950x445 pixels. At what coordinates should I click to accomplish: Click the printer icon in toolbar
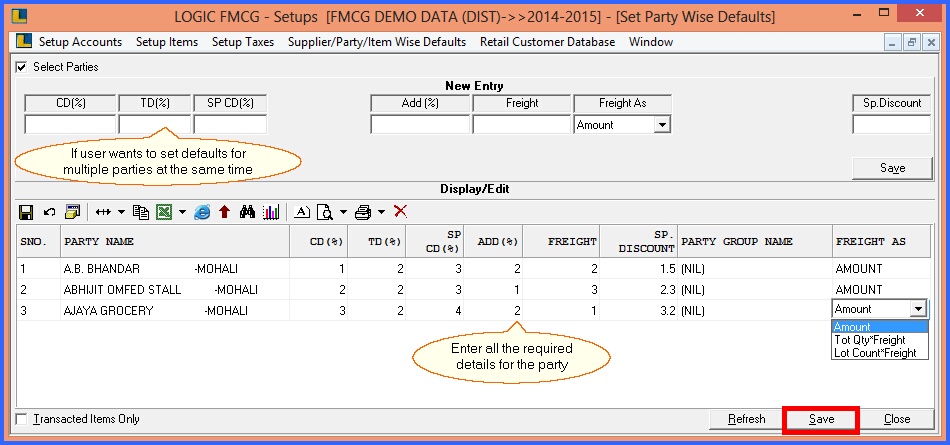363,212
